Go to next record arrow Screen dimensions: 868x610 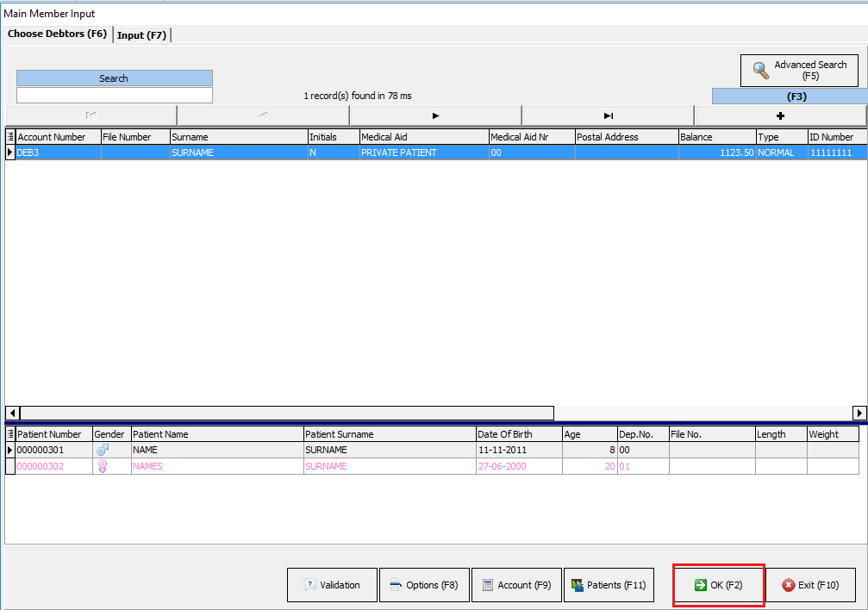[435, 115]
